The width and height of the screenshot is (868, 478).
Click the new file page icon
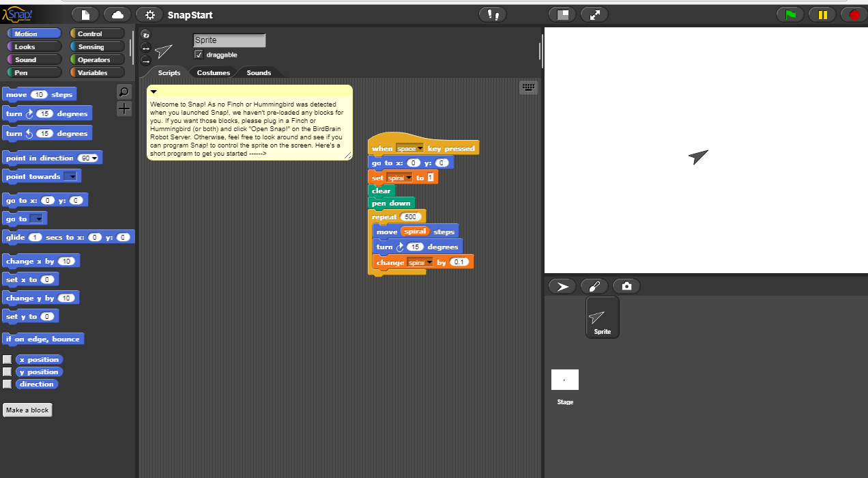tap(86, 14)
